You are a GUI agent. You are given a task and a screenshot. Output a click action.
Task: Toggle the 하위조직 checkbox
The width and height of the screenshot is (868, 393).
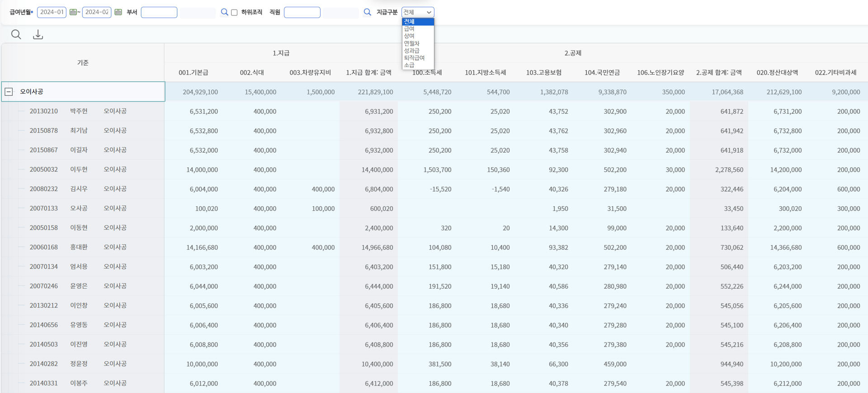click(x=234, y=13)
